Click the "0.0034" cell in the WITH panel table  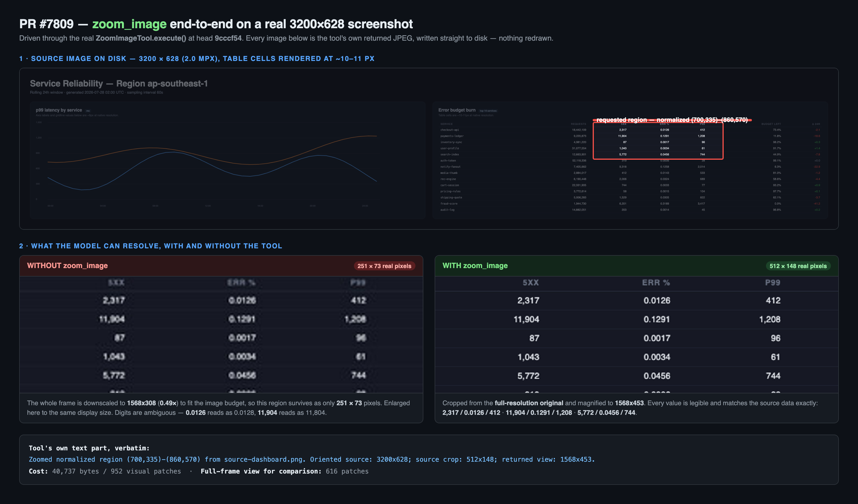(x=657, y=357)
